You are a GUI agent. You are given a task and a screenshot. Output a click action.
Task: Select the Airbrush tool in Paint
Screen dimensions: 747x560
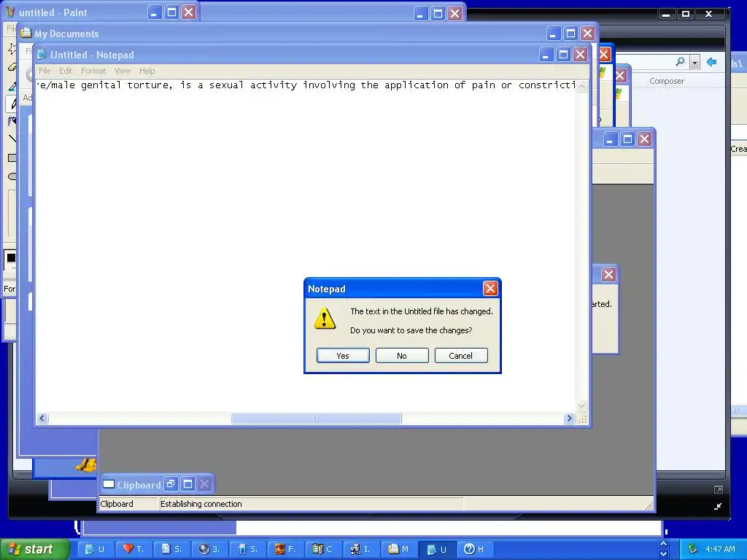[x=12, y=122]
